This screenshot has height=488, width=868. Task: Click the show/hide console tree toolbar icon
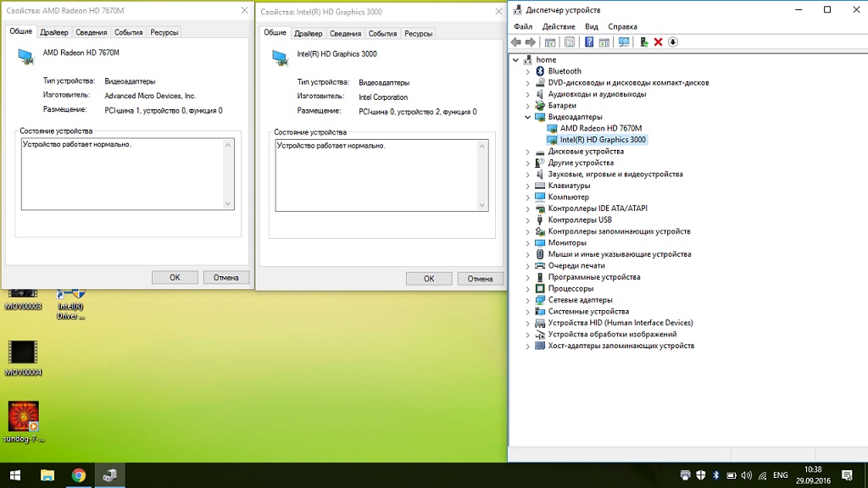[x=549, y=42]
